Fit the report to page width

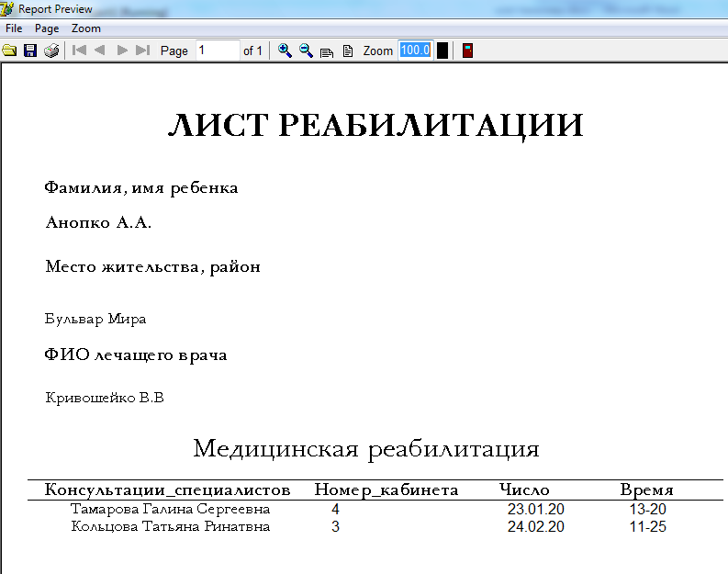(x=327, y=51)
